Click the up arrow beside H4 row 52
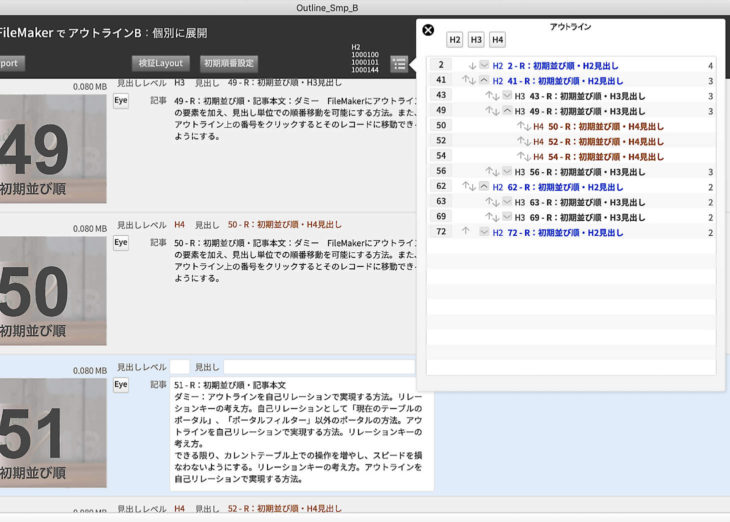 (x=520, y=141)
